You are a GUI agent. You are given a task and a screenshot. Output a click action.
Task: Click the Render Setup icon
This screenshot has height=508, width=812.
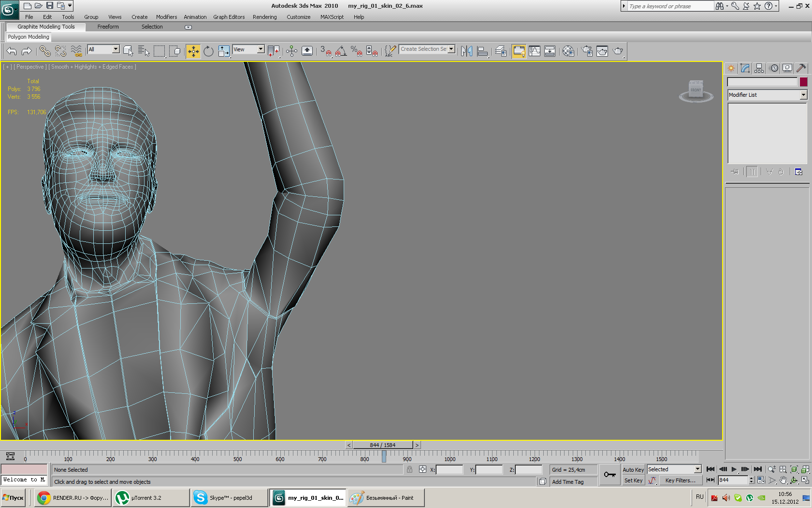587,51
